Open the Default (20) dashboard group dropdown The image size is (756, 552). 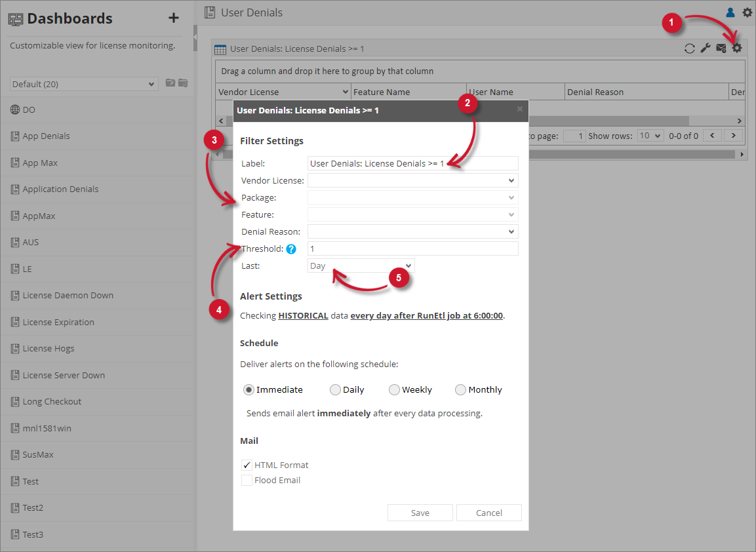(84, 84)
